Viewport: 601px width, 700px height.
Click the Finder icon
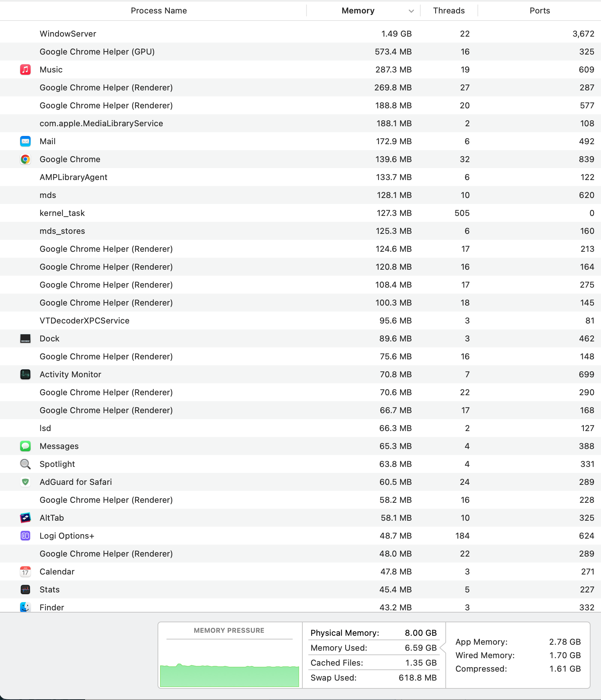[x=25, y=607]
